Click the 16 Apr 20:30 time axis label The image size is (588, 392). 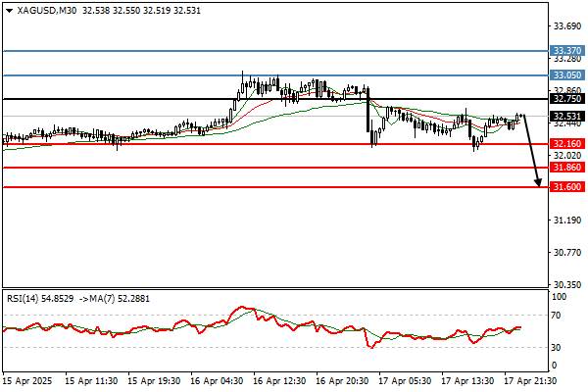pos(342,381)
